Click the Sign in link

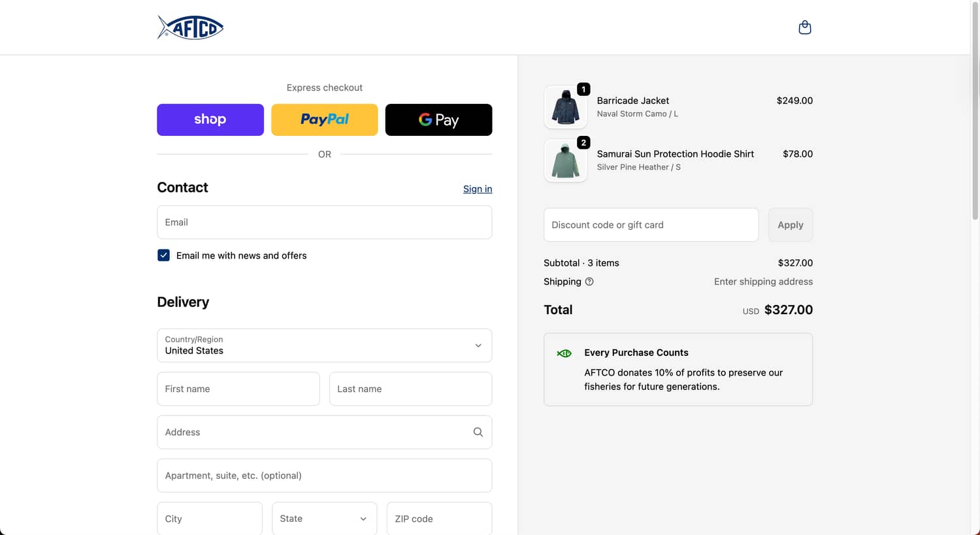pyautogui.click(x=478, y=189)
